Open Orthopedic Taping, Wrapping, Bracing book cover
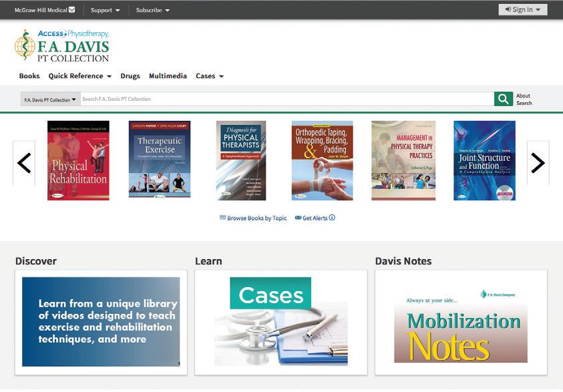The height and width of the screenshot is (392, 563). coord(322,160)
